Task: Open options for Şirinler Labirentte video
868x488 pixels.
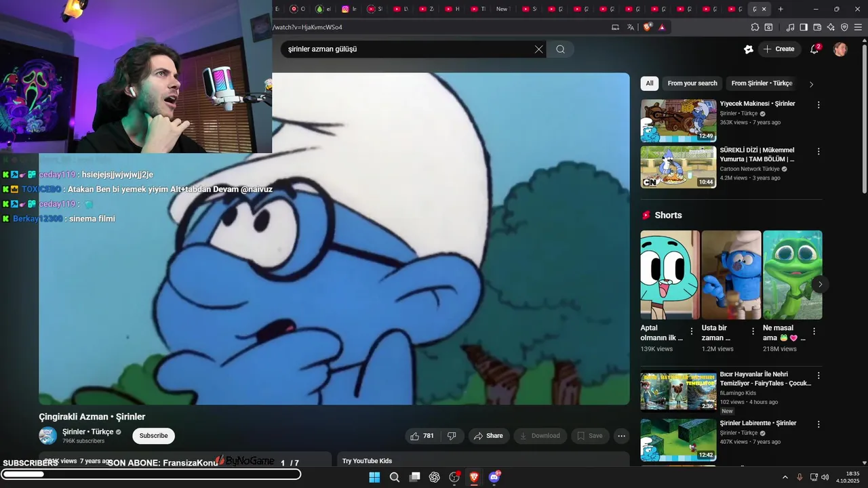Action: 818,424
